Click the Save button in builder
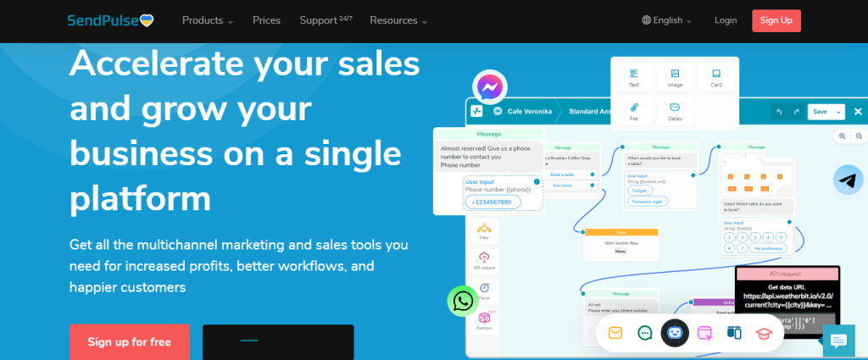Screen dimensions: 868x360 820,112
